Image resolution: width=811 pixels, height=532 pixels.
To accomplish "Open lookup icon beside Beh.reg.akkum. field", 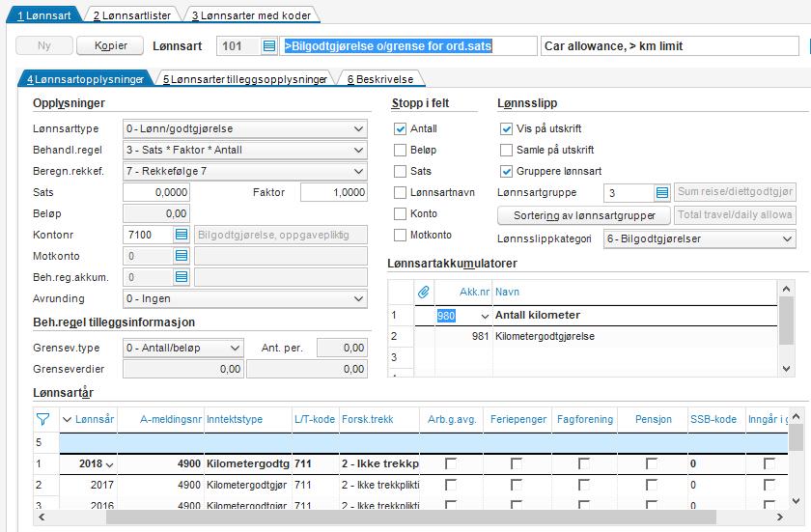I will [x=182, y=277].
